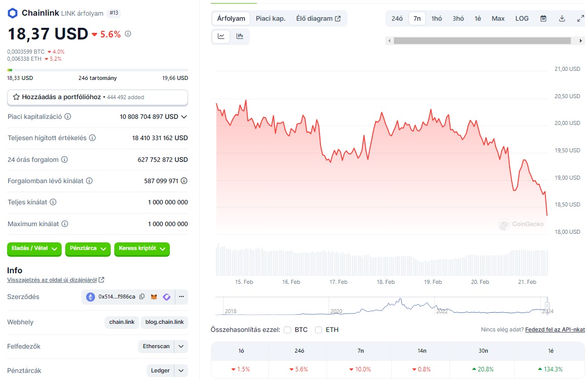
Task: Open the Ledger wallet link
Action: tap(160, 371)
